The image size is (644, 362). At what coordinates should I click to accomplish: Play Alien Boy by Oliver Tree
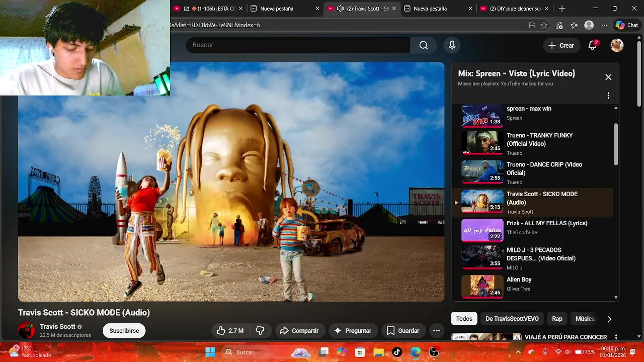[x=532, y=286]
